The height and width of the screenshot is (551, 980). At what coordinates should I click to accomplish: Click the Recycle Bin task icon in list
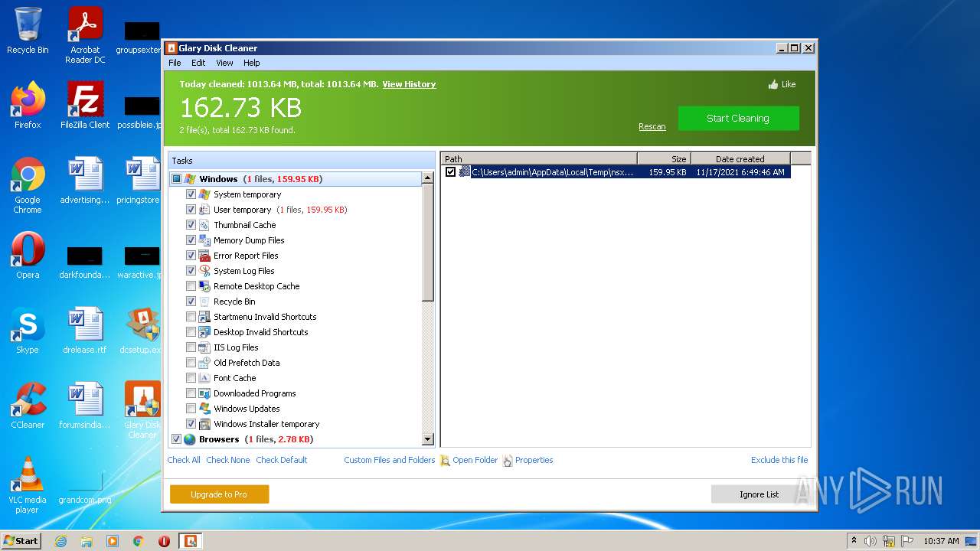point(204,302)
